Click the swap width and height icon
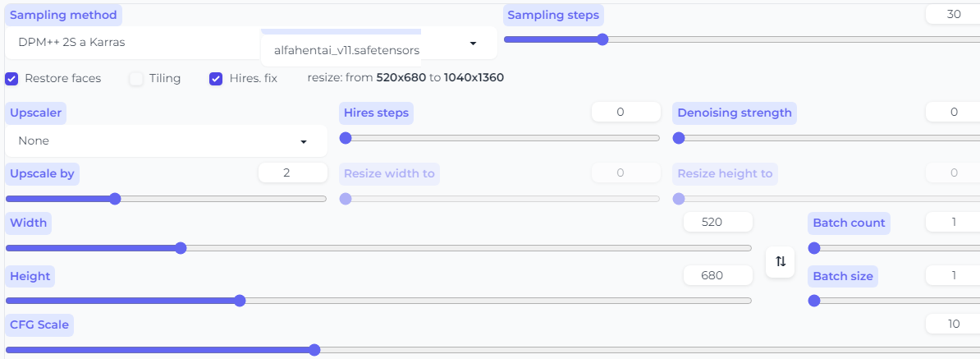 pyautogui.click(x=781, y=261)
